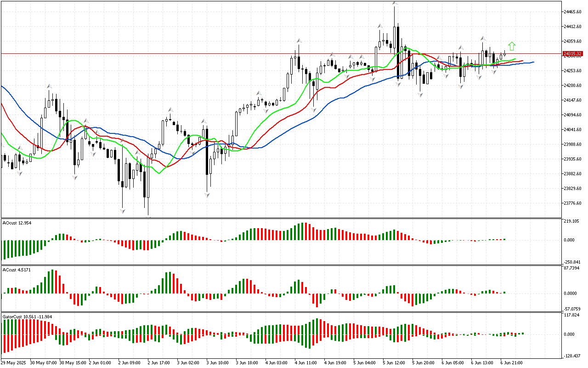Screen dimensions: 588x368
Task: Click the 4 Jun 11:00 time label
Action: tap(305, 362)
